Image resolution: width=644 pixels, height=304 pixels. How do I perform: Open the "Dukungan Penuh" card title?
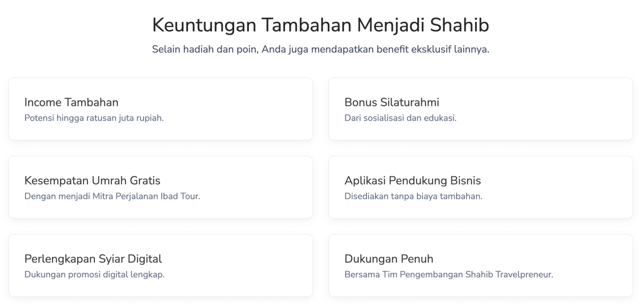(x=389, y=259)
